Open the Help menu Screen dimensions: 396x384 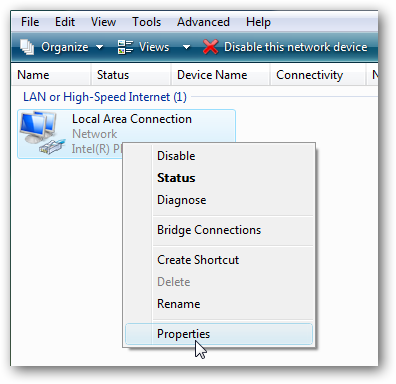(x=258, y=22)
